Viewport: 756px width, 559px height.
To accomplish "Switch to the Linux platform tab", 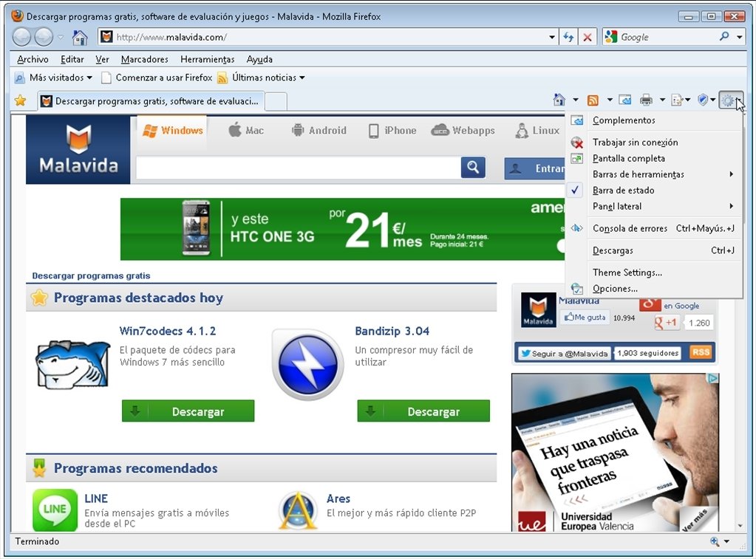I will 537,131.
